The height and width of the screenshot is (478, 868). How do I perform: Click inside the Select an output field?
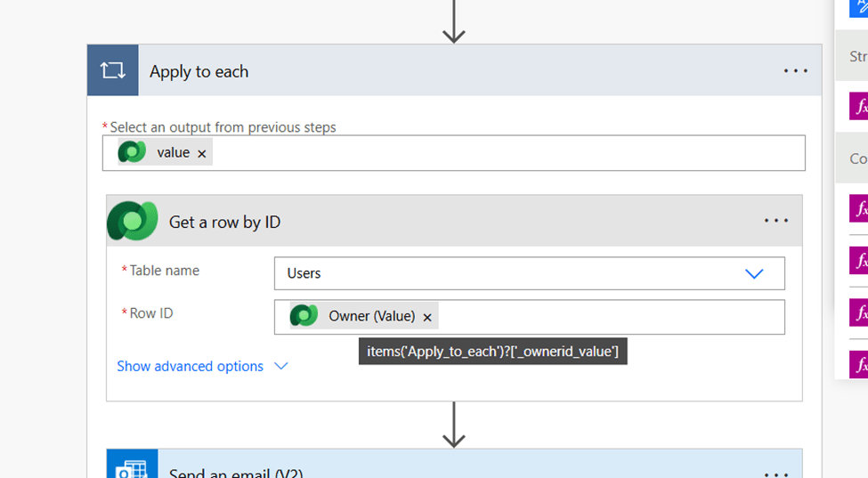click(507, 153)
